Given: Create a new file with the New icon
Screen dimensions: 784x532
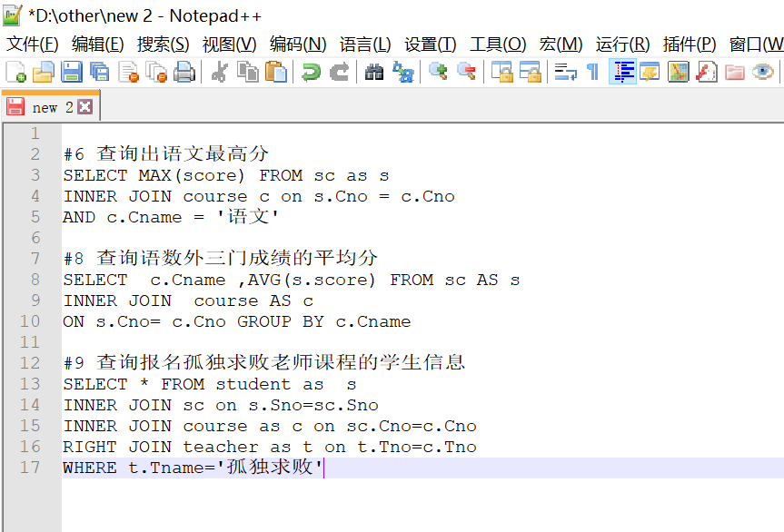Looking at the screenshot, I should coord(15,72).
